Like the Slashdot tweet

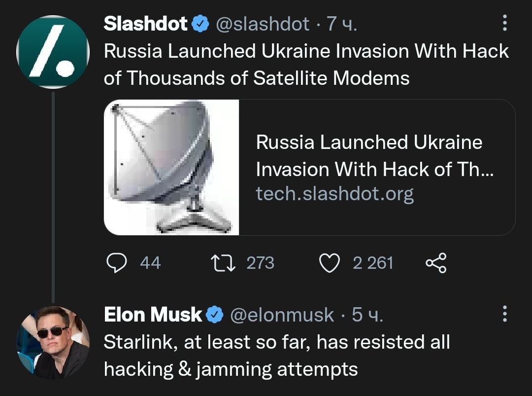coord(330,263)
